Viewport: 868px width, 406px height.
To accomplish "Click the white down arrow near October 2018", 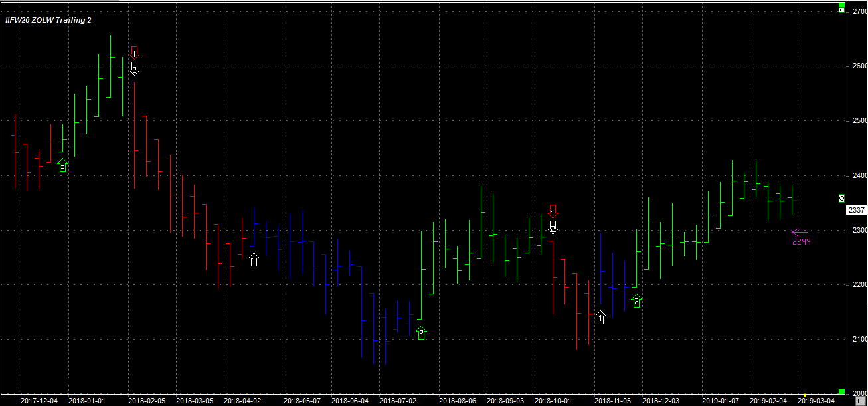I will [553, 227].
